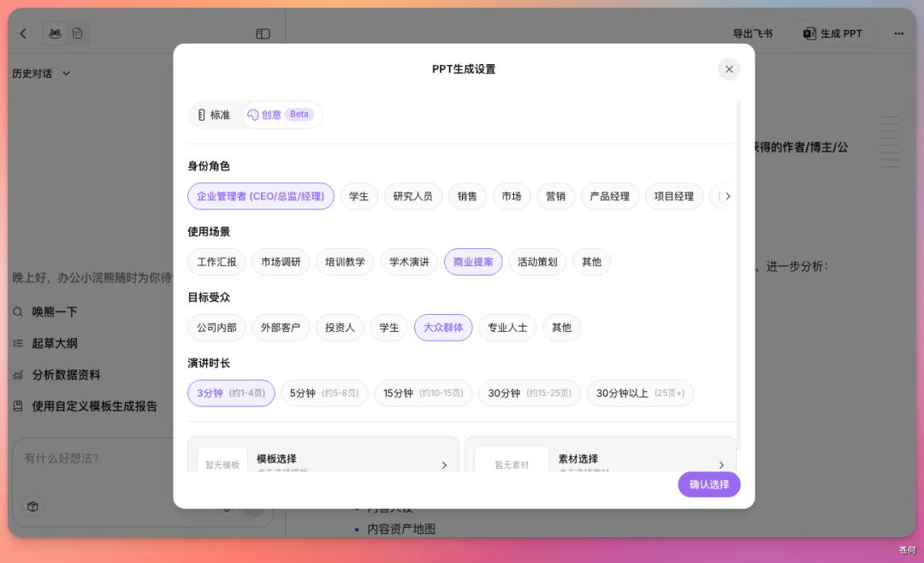Select 公司内部 target audience

pyautogui.click(x=216, y=327)
